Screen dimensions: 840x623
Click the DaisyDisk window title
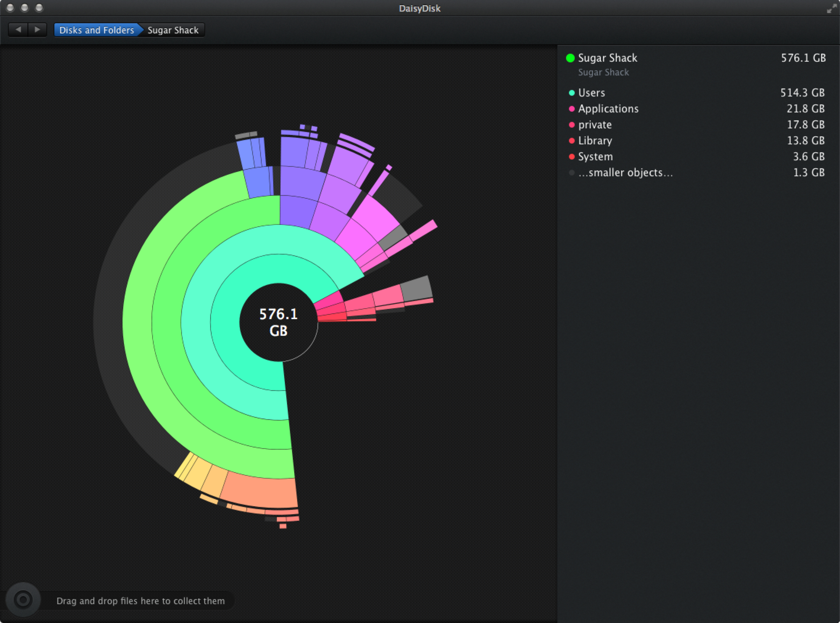tap(420, 8)
